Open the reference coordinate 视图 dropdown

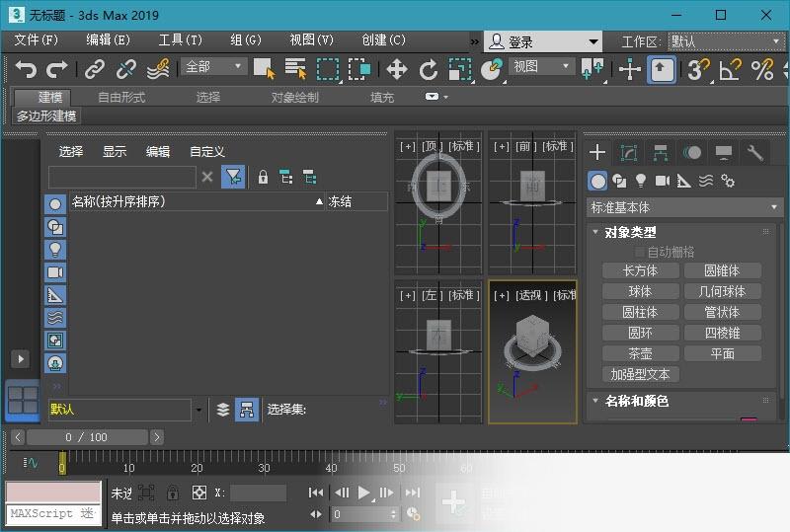click(x=541, y=66)
